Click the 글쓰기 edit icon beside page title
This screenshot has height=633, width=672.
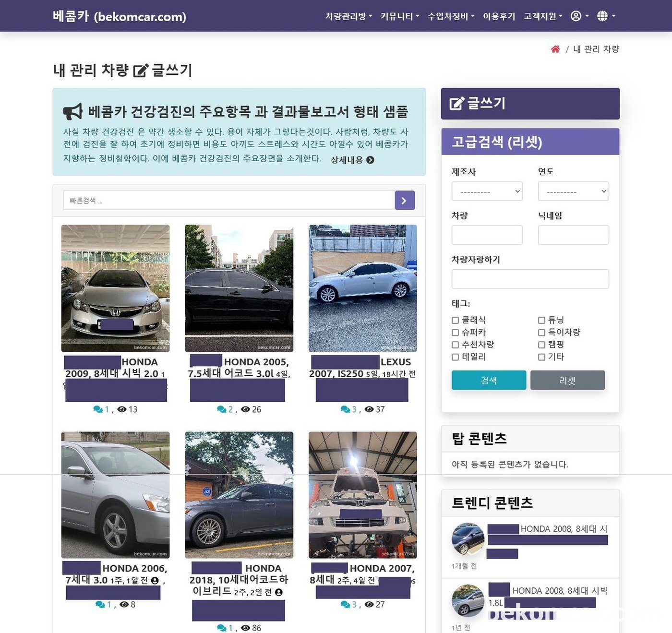140,71
